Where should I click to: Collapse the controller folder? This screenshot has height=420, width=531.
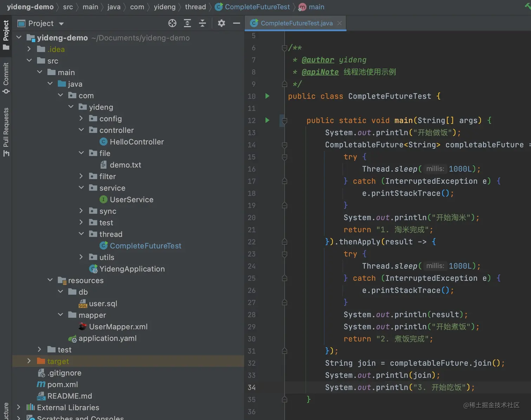tap(81, 130)
